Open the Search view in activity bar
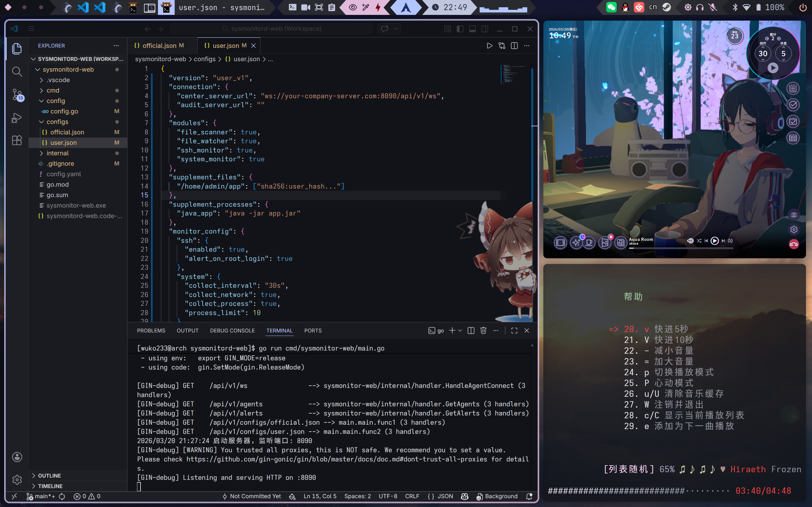The image size is (812, 507). pyautogui.click(x=17, y=71)
